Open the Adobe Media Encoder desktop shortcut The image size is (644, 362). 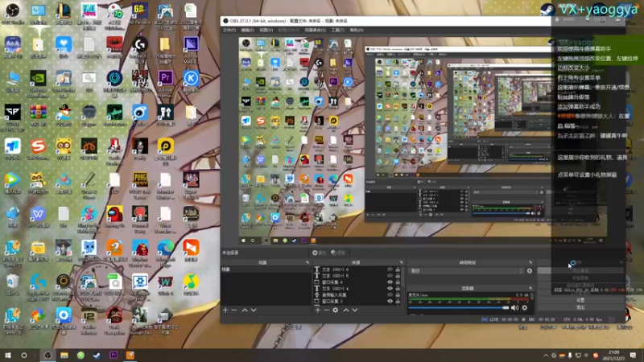191,48
